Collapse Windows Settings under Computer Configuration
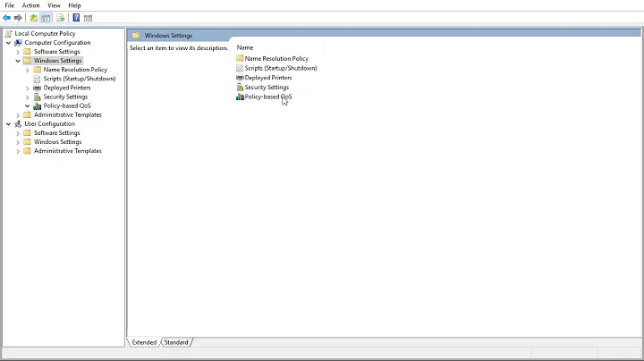This screenshot has height=361, width=644. [x=18, y=61]
